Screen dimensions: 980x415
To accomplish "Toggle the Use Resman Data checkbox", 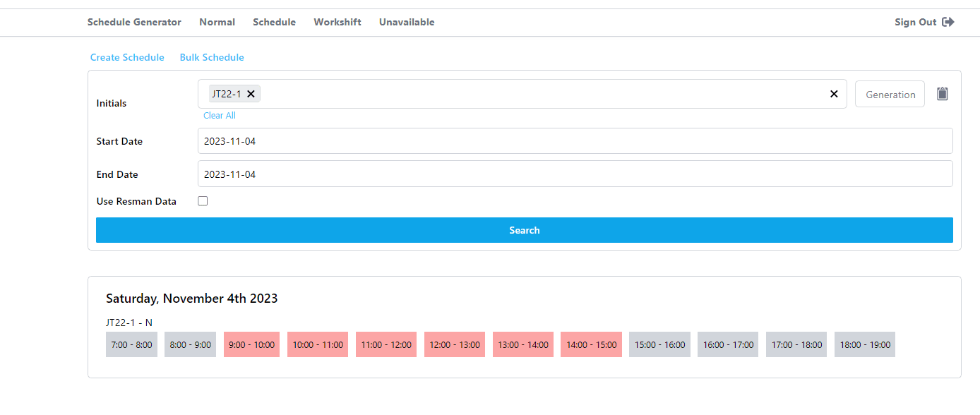I will click(x=203, y=201).
